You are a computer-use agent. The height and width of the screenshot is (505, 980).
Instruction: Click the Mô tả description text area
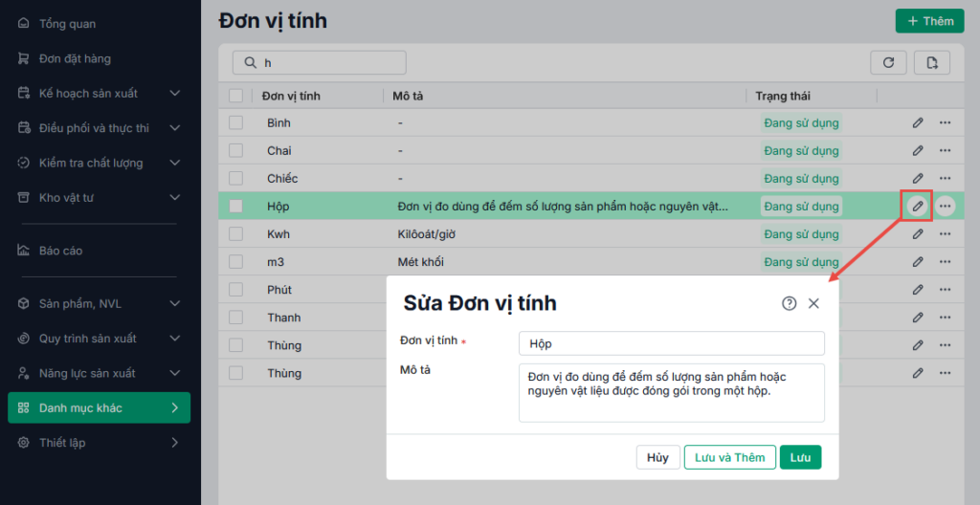(x=671, y=392)
